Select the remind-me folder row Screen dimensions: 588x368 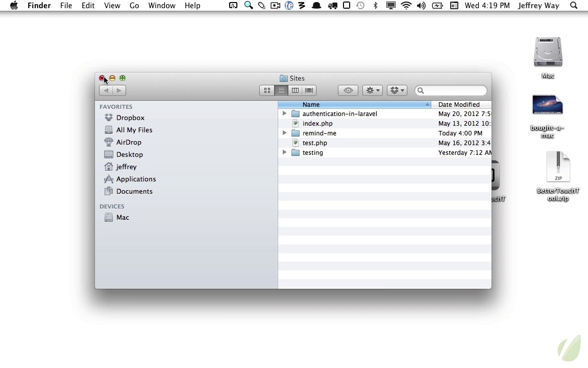pos(385,133)
